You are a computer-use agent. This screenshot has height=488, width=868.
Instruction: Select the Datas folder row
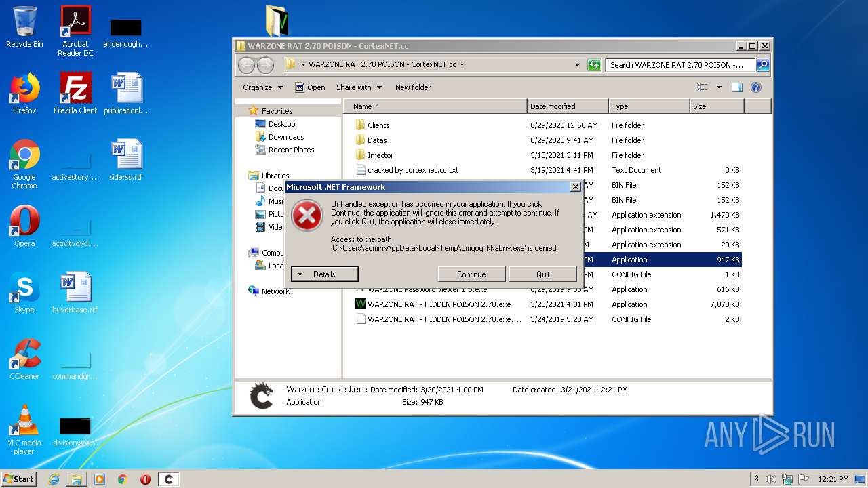click(x=548, y=140)
